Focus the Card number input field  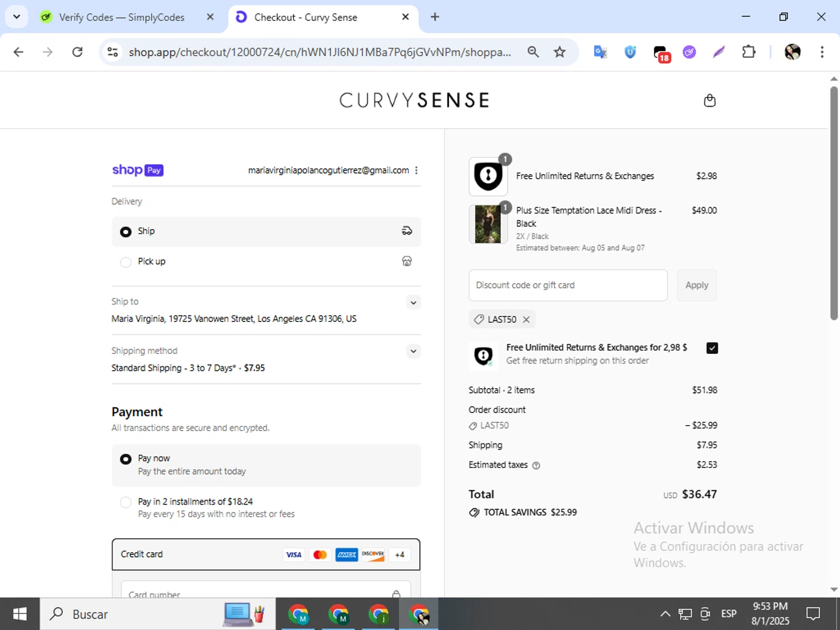266,590
